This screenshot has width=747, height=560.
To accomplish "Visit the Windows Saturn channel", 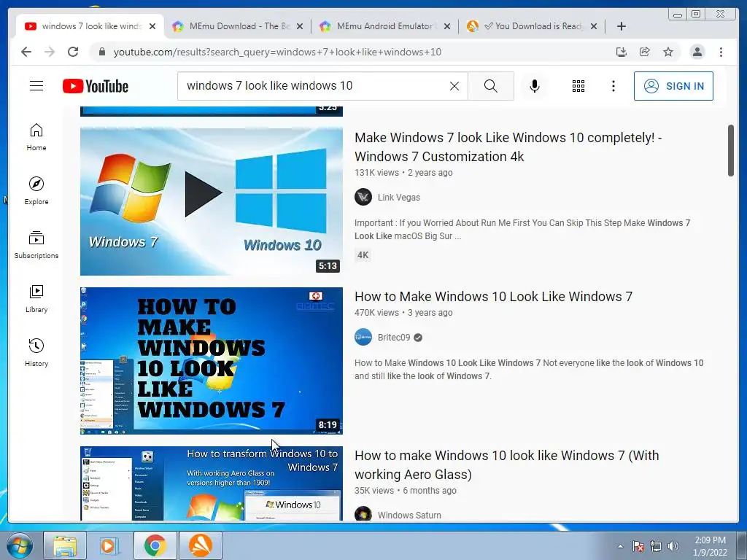I will point(409,515).
